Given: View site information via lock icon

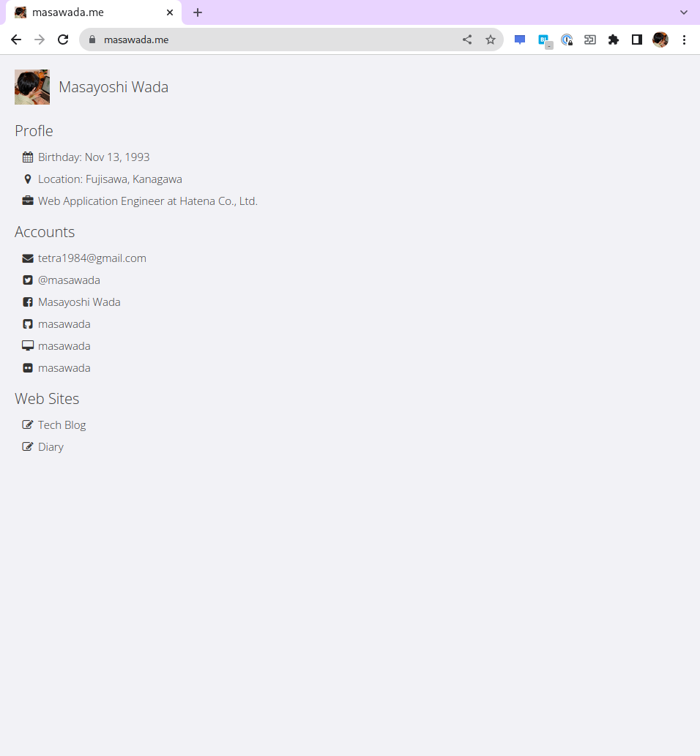Looking at the screenshot, I should (x=92, y=40).
